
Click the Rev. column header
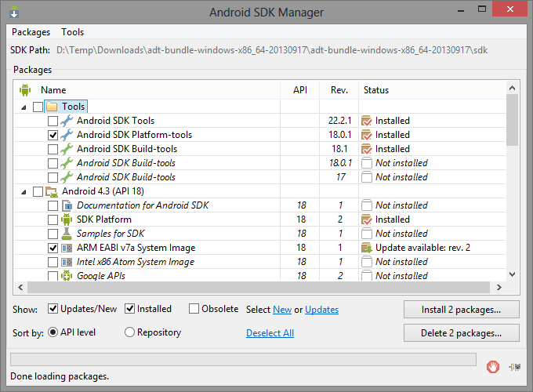[339, 90]
